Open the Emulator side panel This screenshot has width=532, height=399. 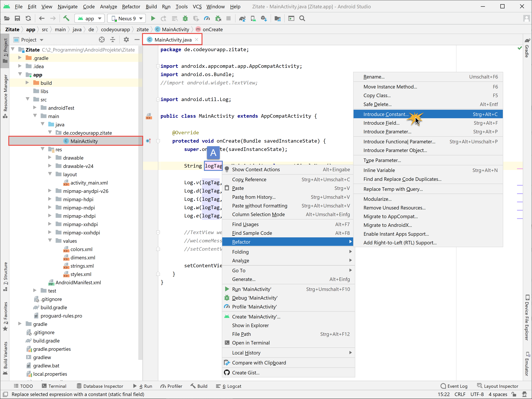click(x=527, y=364)
